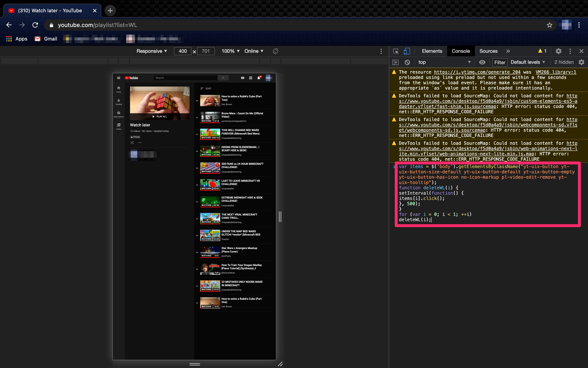Click the browser forward arrow
588x368 pixels.
(22, 25)
